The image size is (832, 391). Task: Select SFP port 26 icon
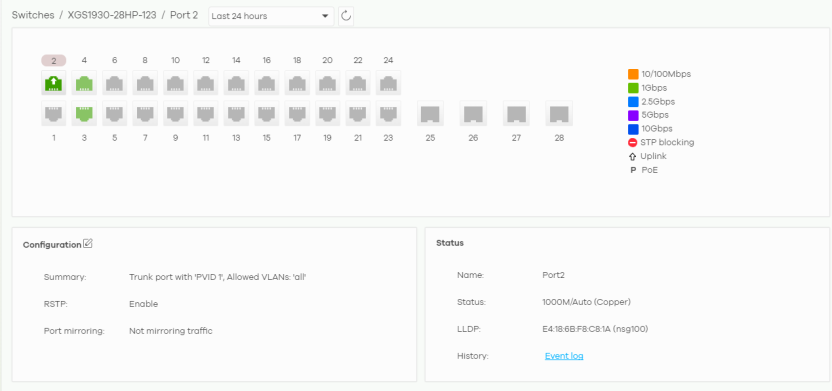tap(473, 113)
